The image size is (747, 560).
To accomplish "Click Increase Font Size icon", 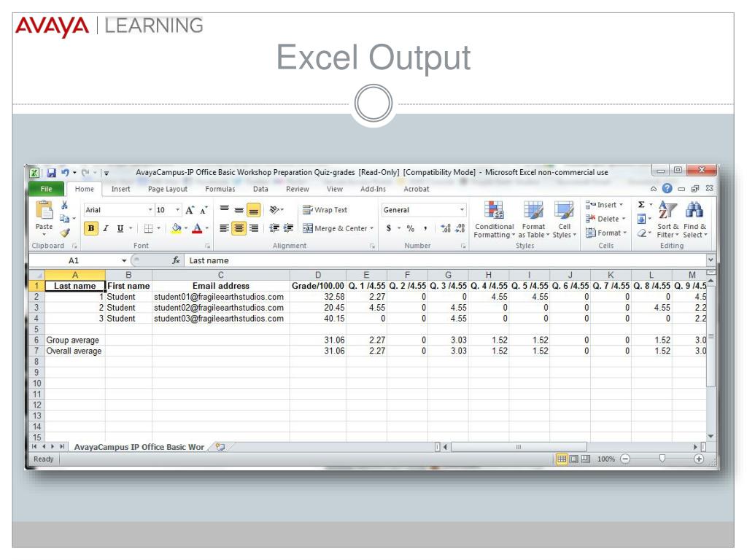I will [190, 210].
